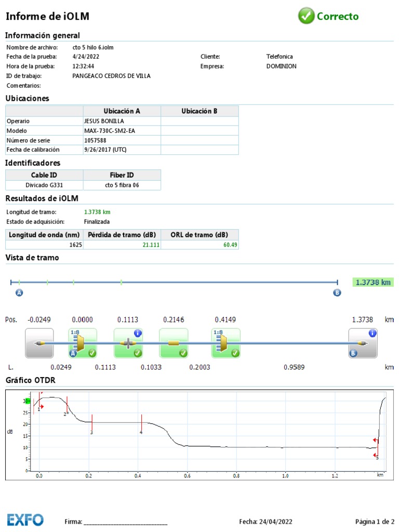
Task: Click the info badge on the 0.1113 element
Action: click(x=137, y=333)
